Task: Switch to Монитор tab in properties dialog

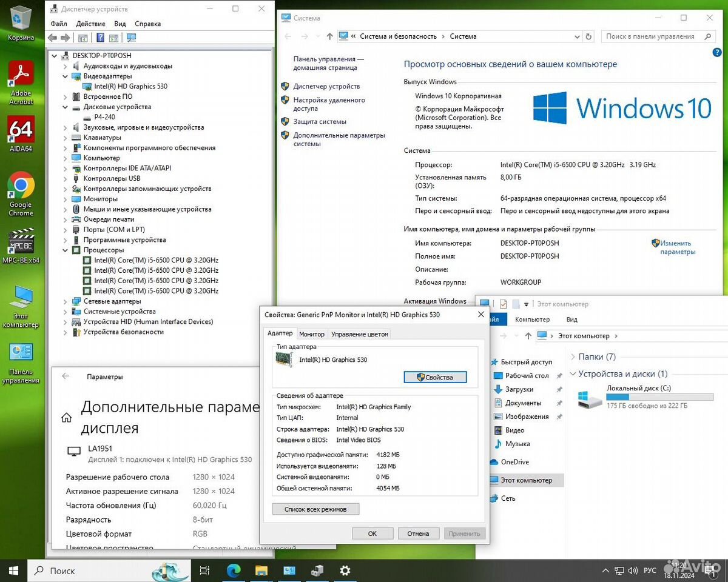Action: 312,334
